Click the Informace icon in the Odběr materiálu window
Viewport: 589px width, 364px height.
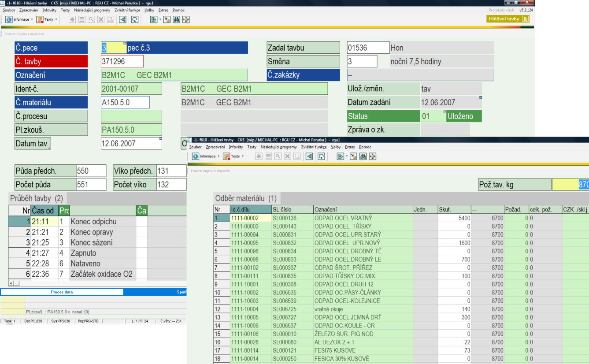click(196, 156)
